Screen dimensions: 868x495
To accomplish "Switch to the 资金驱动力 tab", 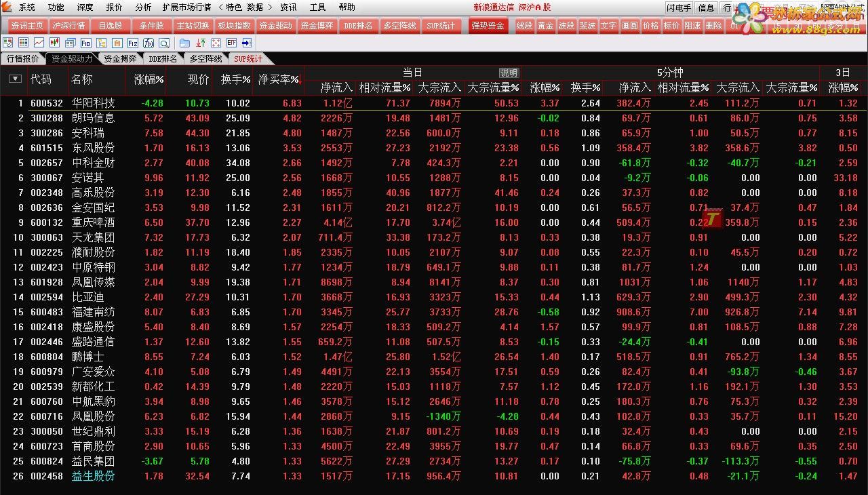I will [72, 59].
